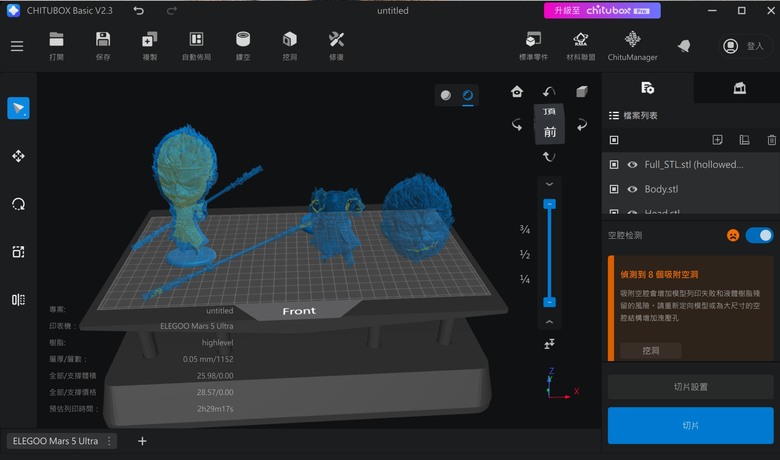Open the material alliance (材料聯盟) icon
This screenshot has height=460, width=780.
pos(581,46)
